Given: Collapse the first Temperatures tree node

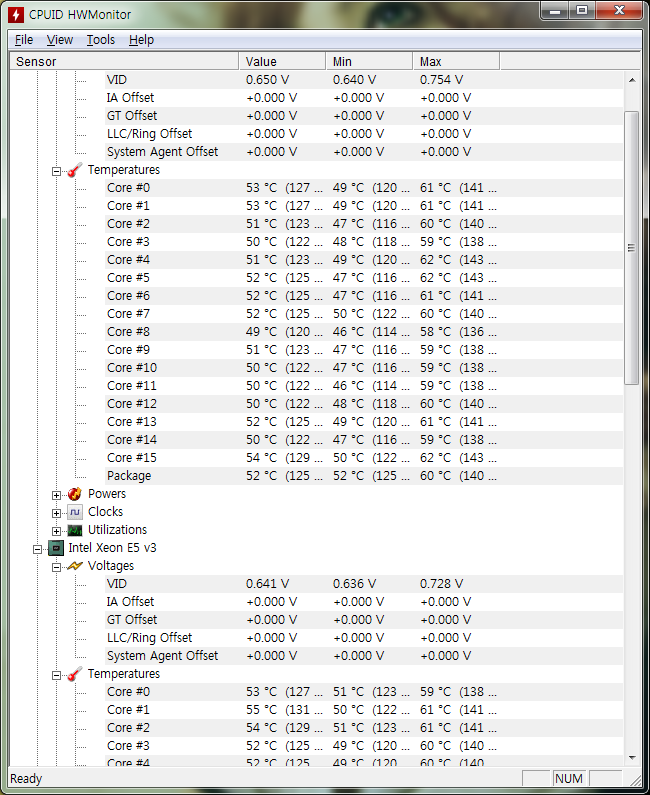Looking at the screenshot, I should pyautogui.click(x=56, y=172).
